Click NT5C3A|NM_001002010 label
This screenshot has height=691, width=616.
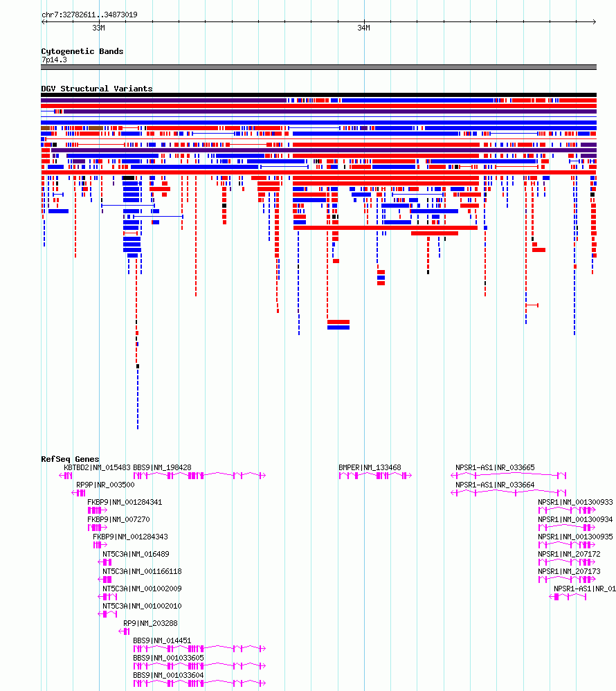143,606
